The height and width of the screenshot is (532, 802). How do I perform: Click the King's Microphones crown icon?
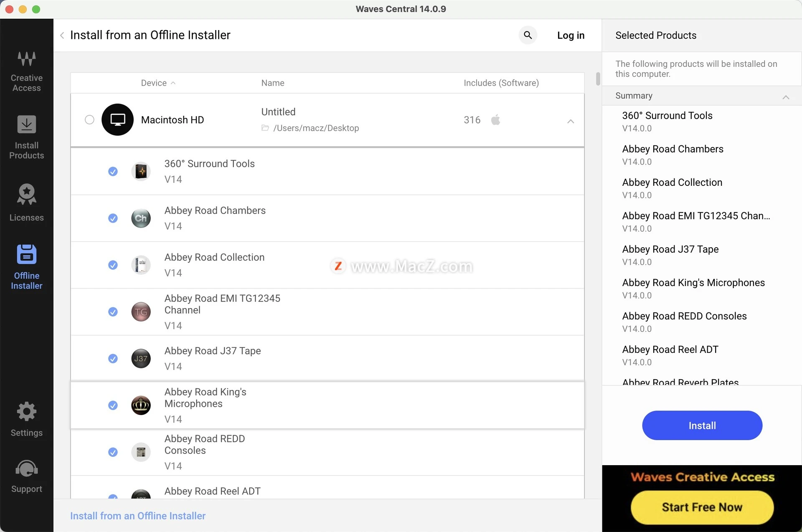pos(141,405)
